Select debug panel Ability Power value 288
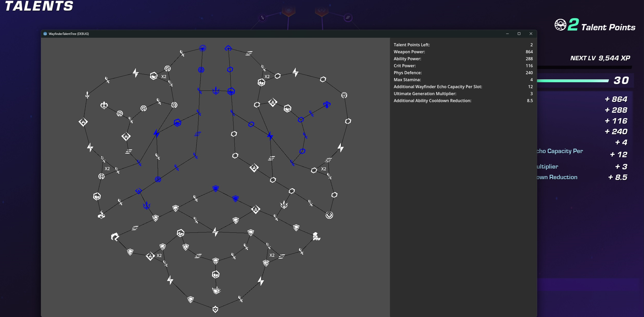Image resolution: width=644 pixels, height=317 pixels. 529,59
